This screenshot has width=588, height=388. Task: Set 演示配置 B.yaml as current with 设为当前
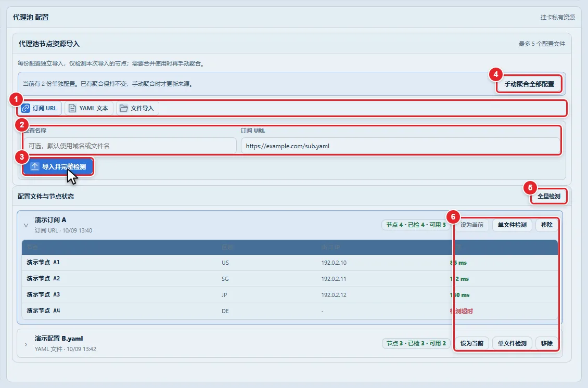[472, 343]
